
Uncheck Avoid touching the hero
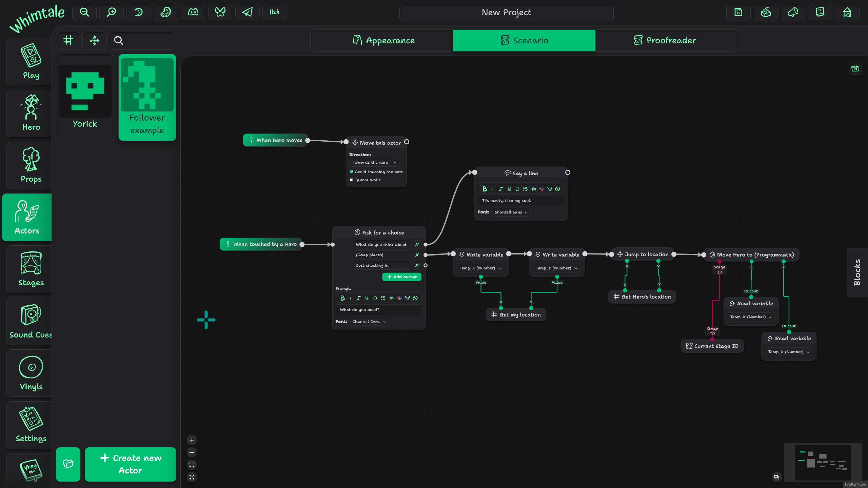(352, 172)
